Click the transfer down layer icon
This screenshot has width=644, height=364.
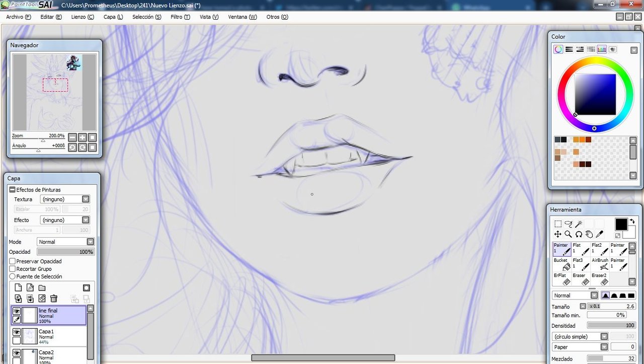18,299
